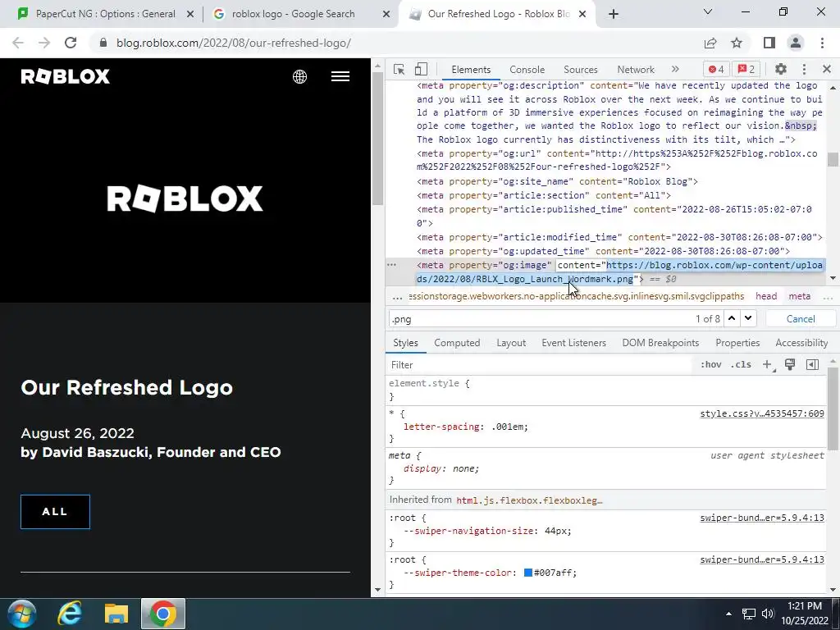Close the DevTools panel

(x=827, y=69)
